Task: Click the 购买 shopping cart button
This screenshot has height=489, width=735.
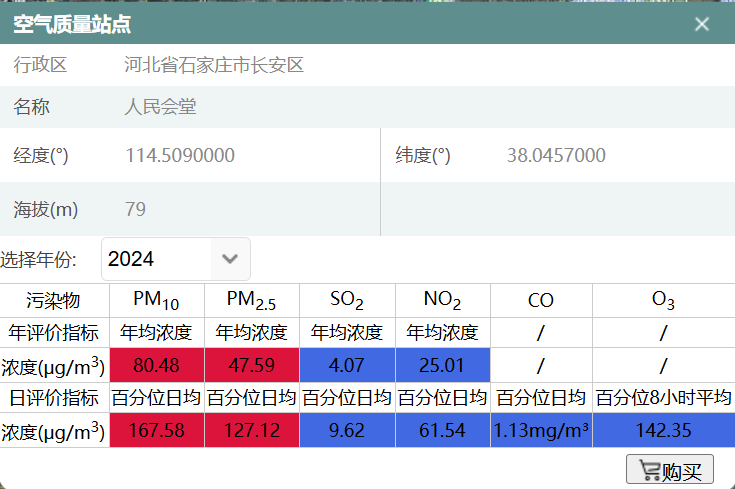Action: [x=670, y=470]
